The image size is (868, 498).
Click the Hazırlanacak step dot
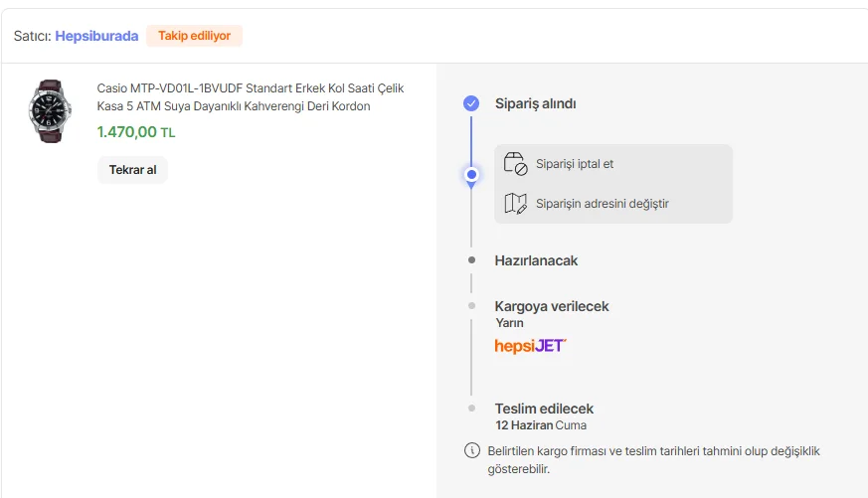tap(471, 260)
